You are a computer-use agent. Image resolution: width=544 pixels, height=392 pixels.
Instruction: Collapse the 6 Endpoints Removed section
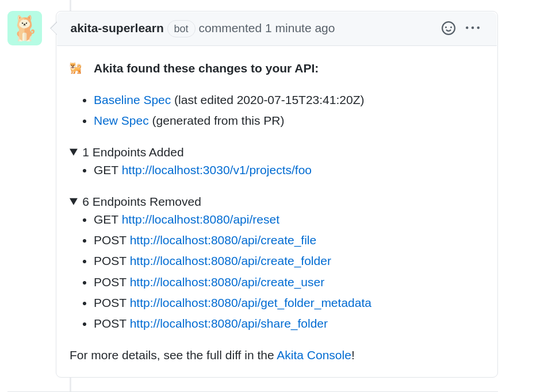pos(74,202)
